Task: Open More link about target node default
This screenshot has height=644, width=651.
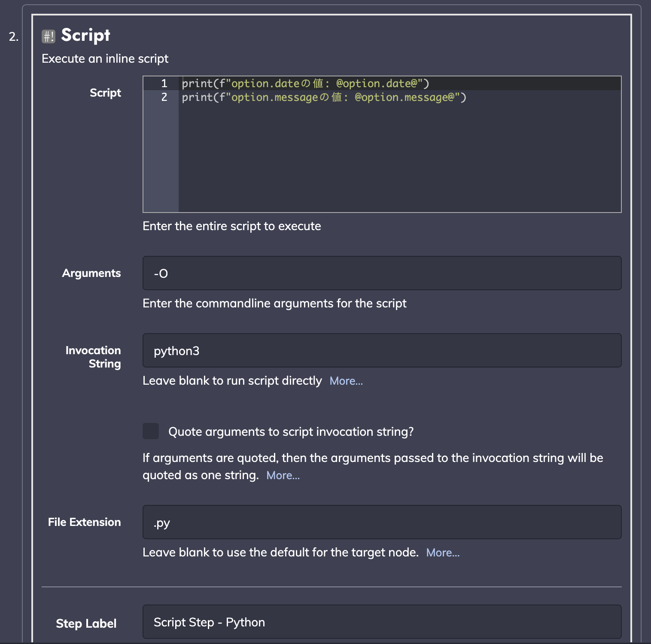Action: 443,553
